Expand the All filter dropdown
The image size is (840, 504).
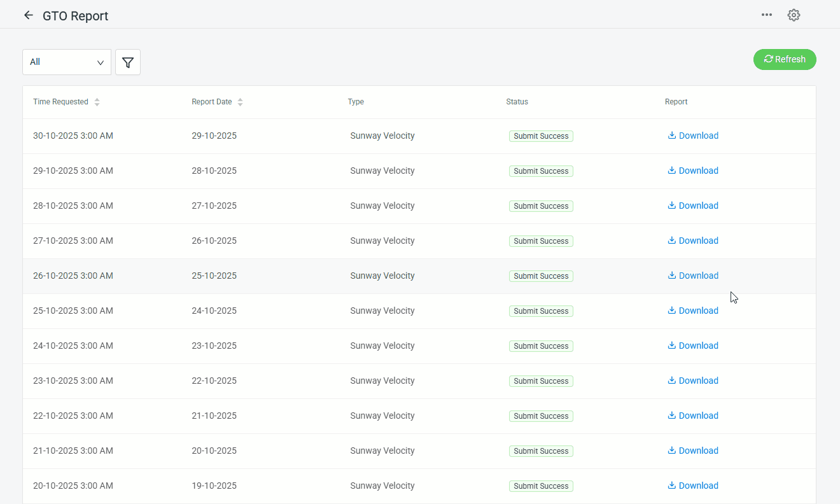(67, 62)
